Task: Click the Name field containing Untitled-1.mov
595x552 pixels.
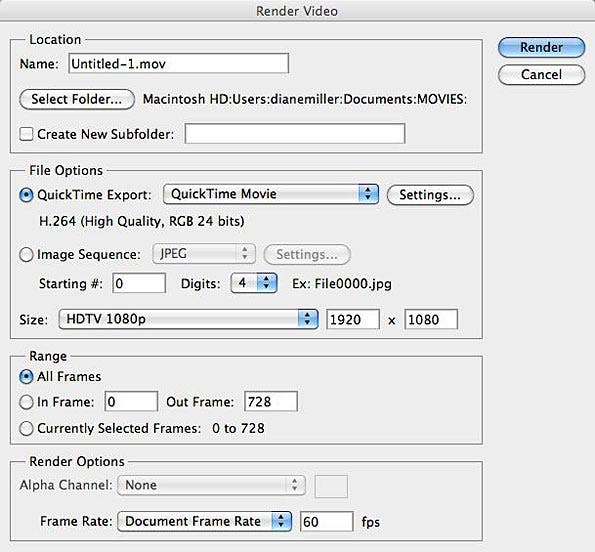Action: (x=178, y=63)
